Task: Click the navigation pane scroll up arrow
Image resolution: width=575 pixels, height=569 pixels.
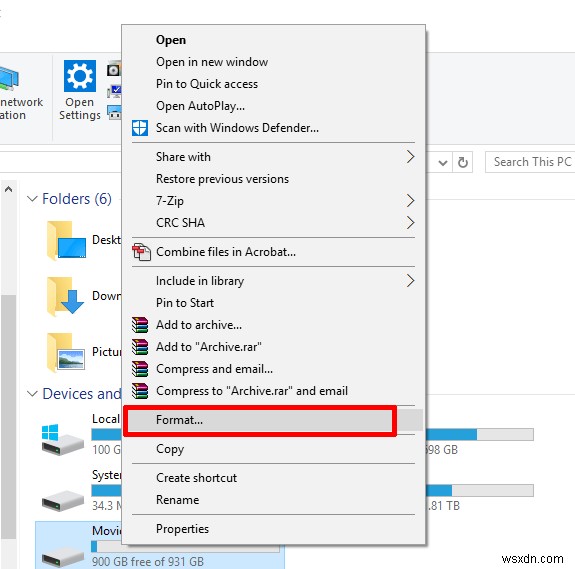Action: [8, 190]
